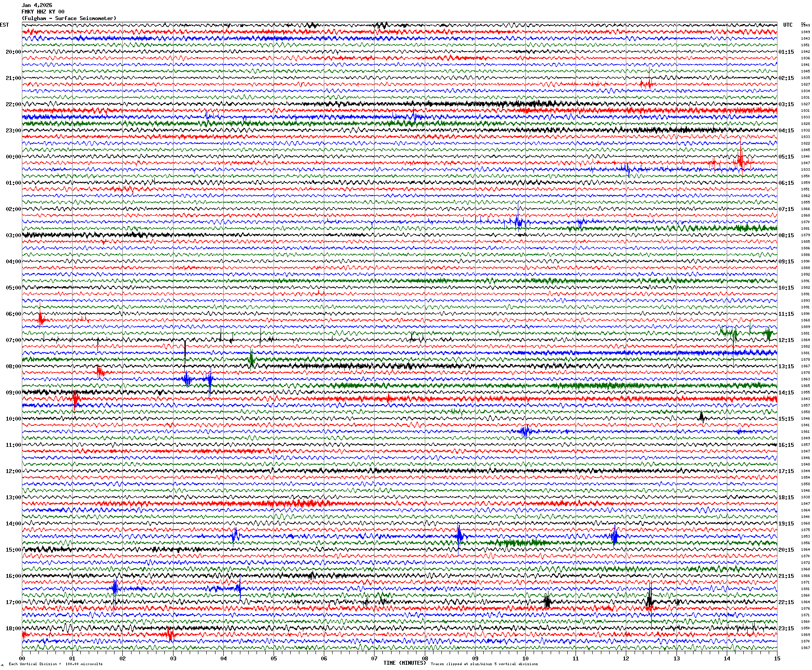Click the Each Vertical Division scale note

click(x=56, y=664)
